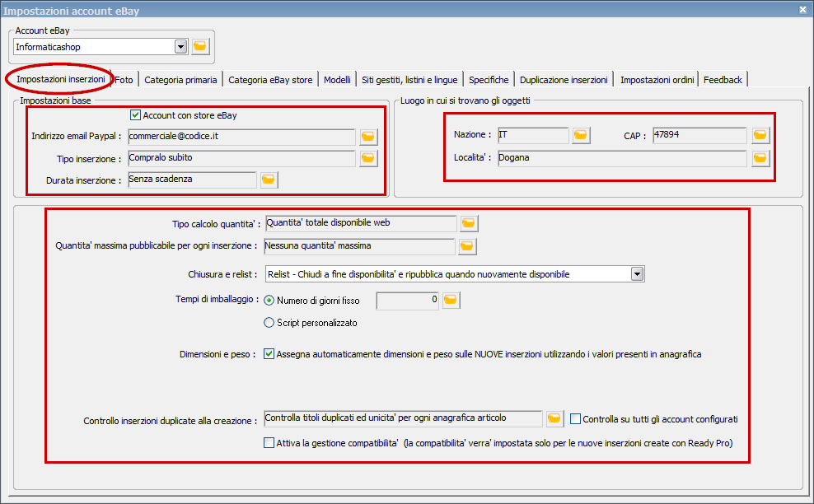814x504 pixels.
Task: Open folder icon for Controllo inserzioni duplicate
Action: 554,418
